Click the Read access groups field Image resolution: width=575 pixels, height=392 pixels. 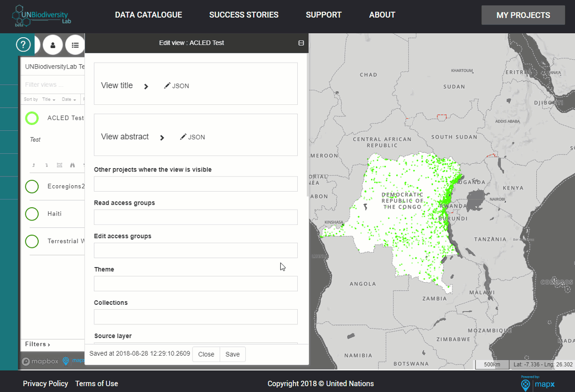196,217
